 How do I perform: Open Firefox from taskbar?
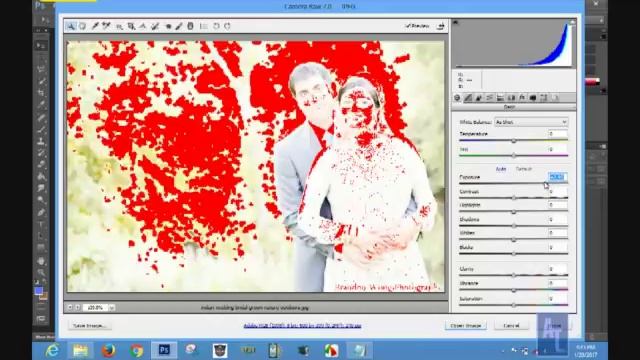pyautogui.click(x=108, y=351)
